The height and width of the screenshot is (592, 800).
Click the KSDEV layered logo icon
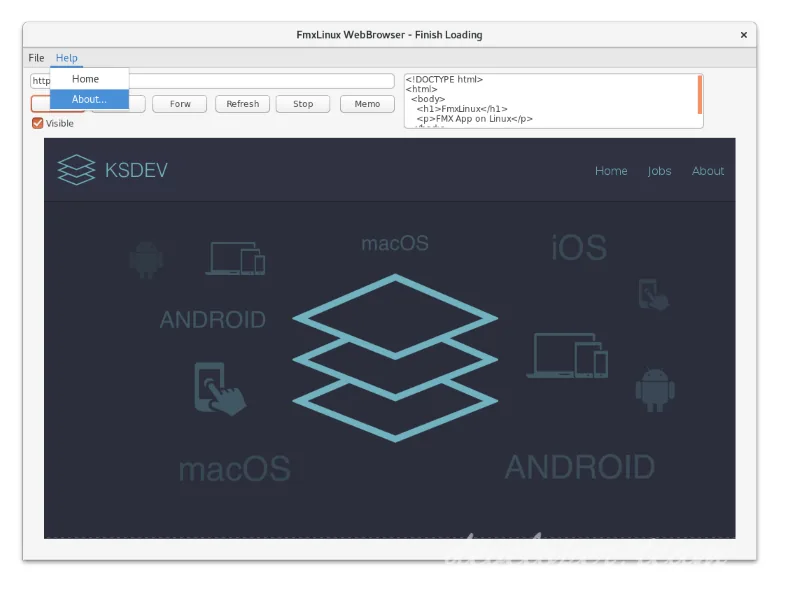76,169
